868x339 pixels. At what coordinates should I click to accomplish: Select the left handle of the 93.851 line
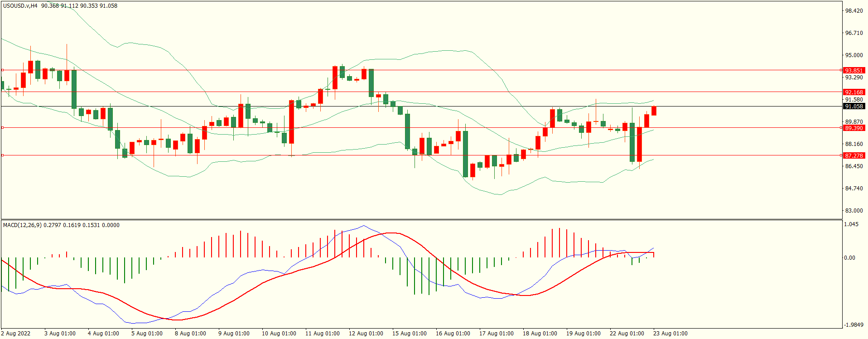tap(3, 70)
